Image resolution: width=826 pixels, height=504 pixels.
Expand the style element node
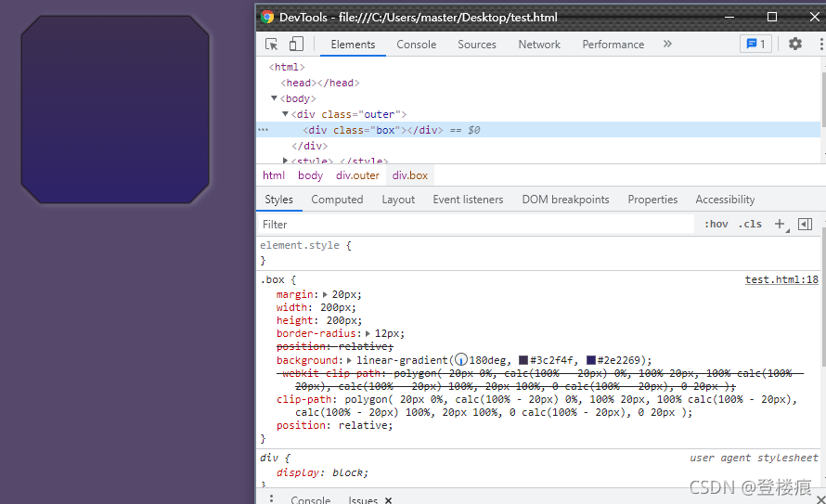point(285,160)
